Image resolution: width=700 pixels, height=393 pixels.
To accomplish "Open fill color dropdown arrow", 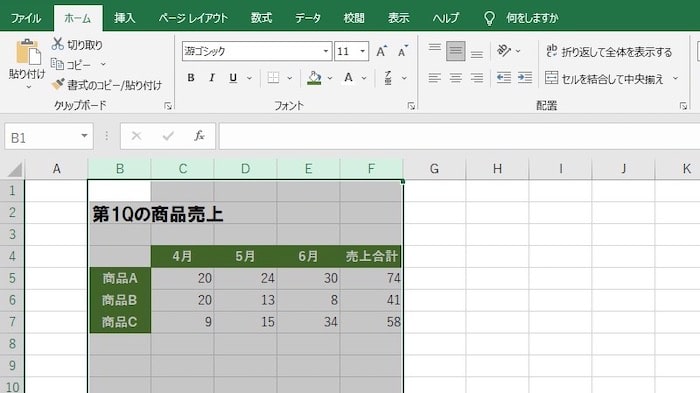I will pos(330,78).
